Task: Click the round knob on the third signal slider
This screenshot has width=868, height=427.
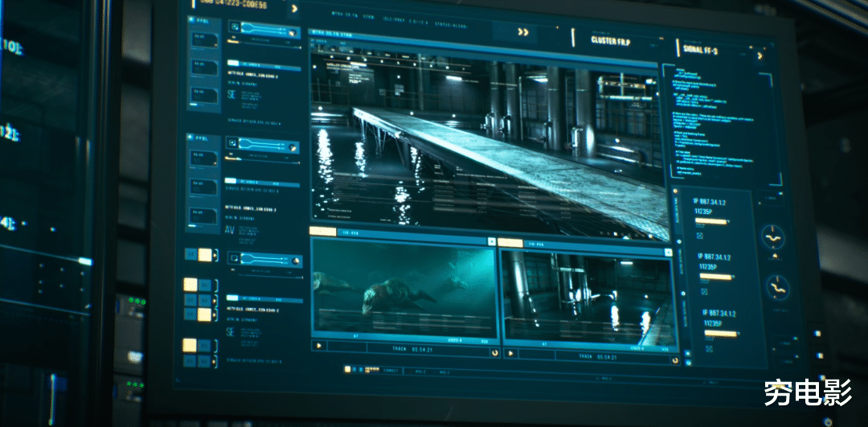Action: 296,261
